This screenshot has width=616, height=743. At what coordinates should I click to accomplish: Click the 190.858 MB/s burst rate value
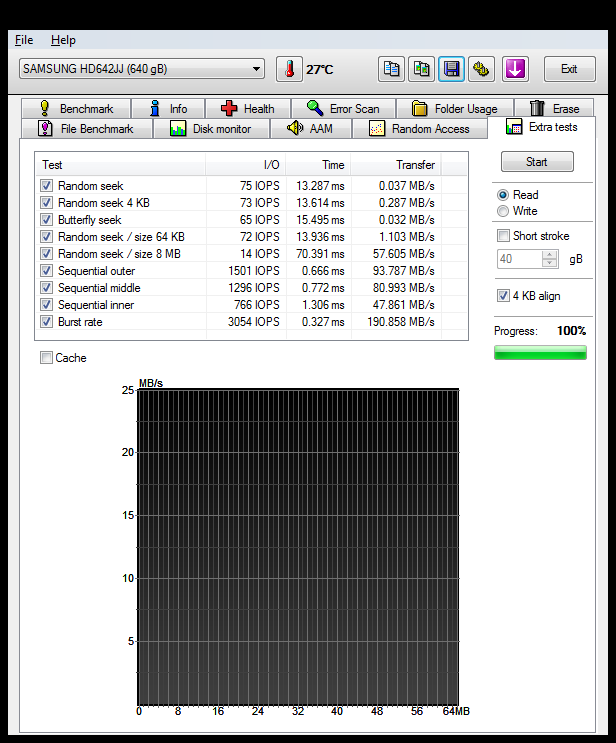coord(400,322)
